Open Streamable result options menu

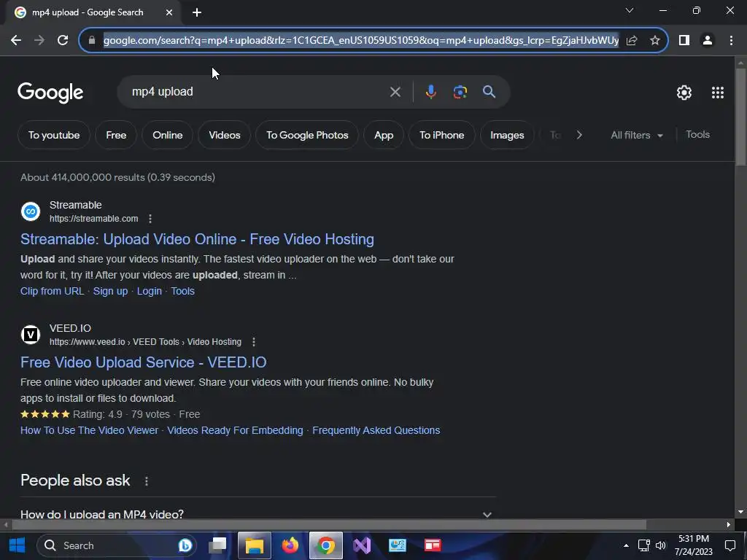[x=150, y=219]
